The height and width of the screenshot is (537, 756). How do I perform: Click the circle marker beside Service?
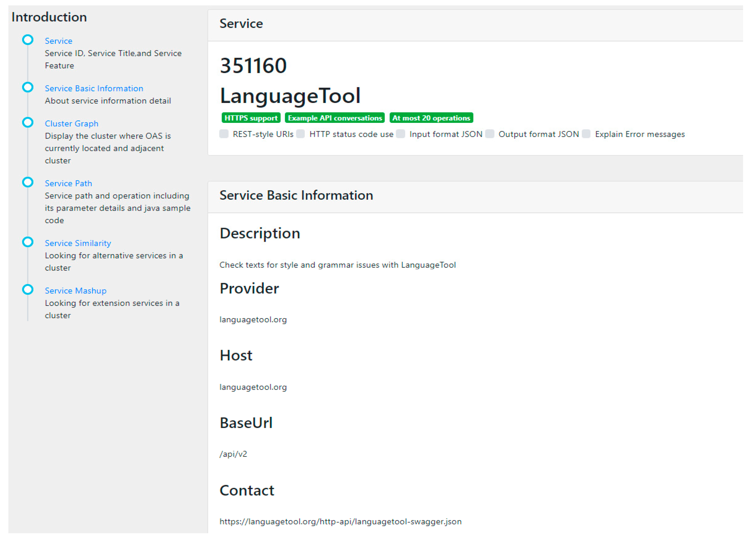[x=28, y=40]
